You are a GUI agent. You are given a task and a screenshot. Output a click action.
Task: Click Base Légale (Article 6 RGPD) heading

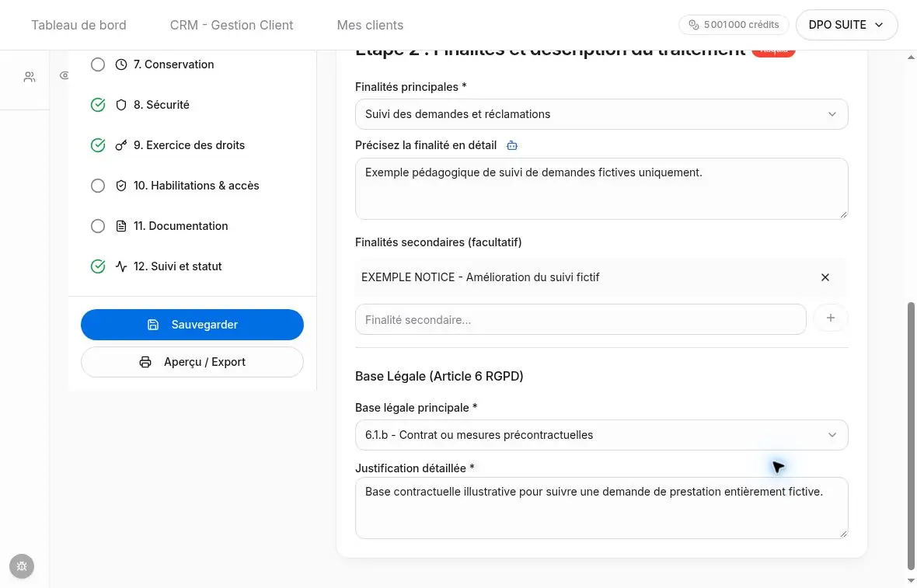(439, 376)
